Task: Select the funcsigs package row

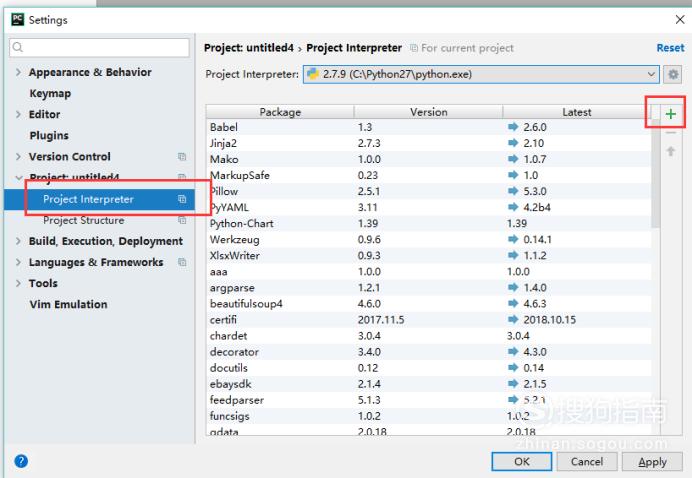Action: 429,416
